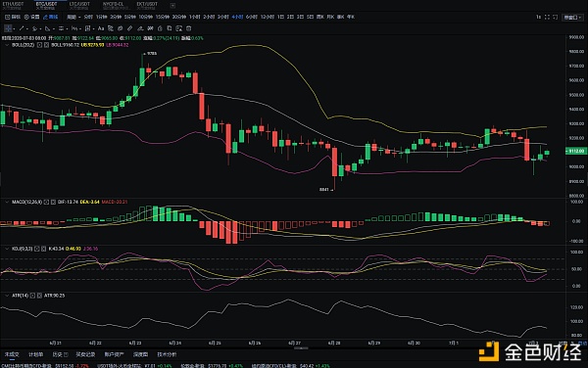Remove the ATR indicator with X icon
The image size is (588, 368).
[39, 296]
